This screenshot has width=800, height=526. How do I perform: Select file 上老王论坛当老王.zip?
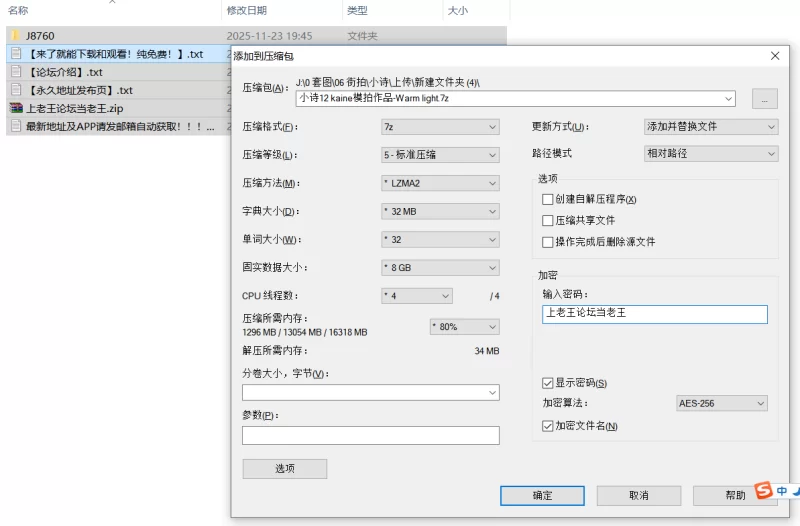[x=74, y=108]
